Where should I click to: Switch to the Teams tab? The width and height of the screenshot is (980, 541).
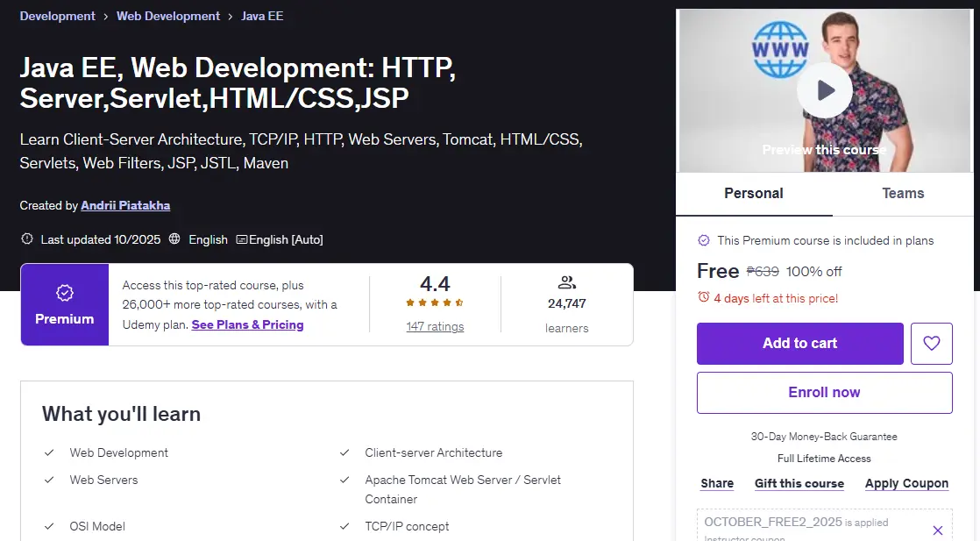(x=903, y=193)
